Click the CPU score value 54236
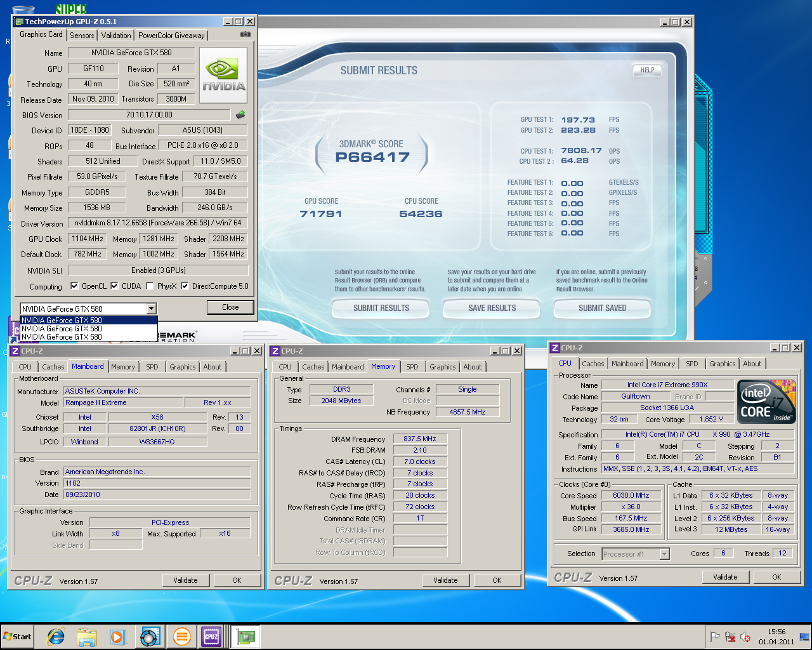The image size is (812, 650). [421, 214]
